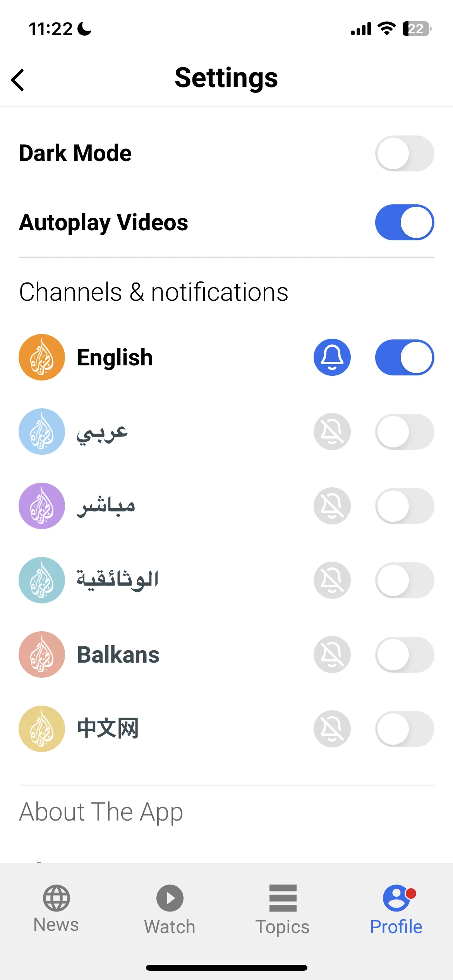The width and height of the screenshot is (453, 980).
Task: Tap the blue notification bell for English
Action: point(332,357)
